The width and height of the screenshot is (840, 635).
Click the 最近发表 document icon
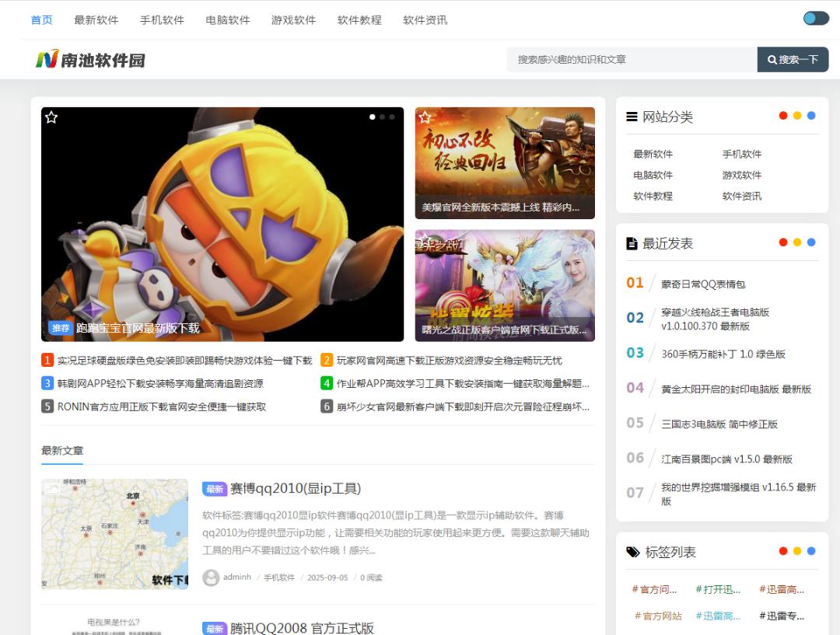(x=632, y=243)
